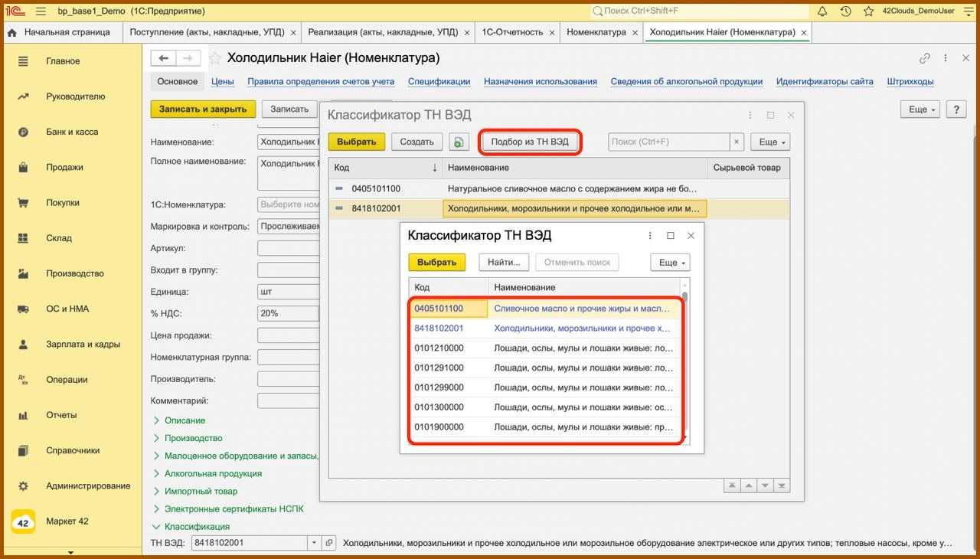
Task: Open the Основное form tab
Action: point(178,82)
